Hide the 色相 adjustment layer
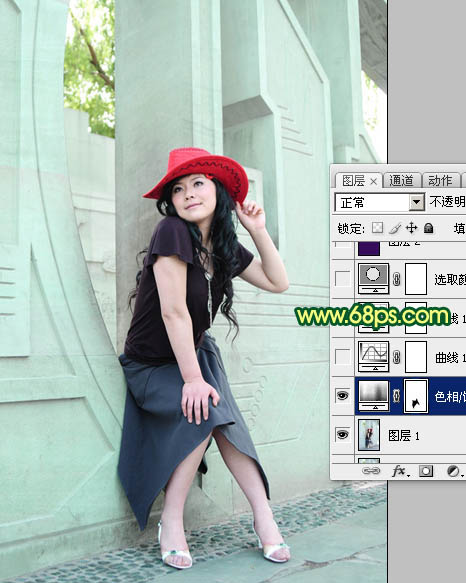Screen dimensions: 466x583 point(342,395)
